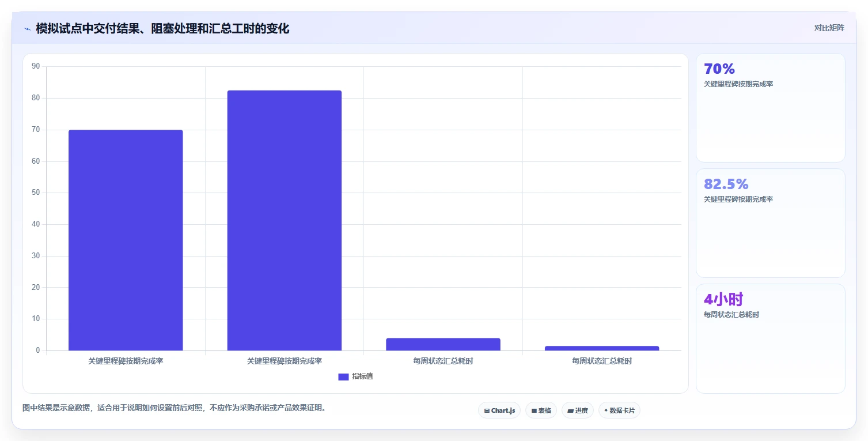The image size is (868, 441).
Task: Click the y-axis label 90
Action: pyautogui.click(x=36, y=66)
